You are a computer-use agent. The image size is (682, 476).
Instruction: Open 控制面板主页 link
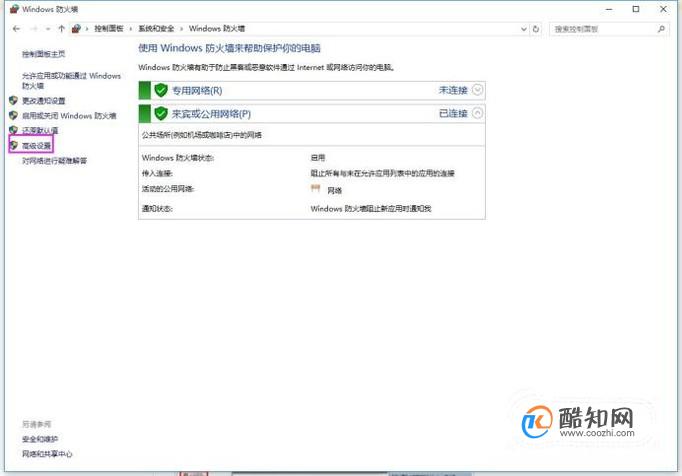43,54
